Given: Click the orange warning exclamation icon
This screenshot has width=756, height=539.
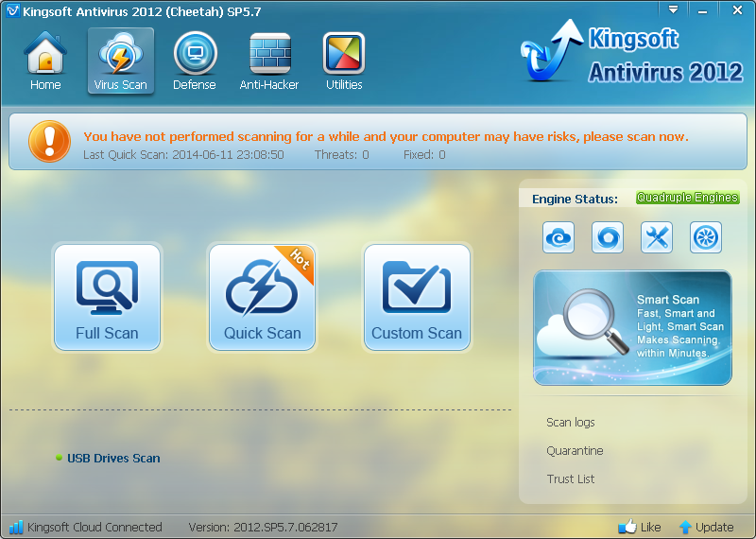Looking at the screenshot, I should [43, 142].
